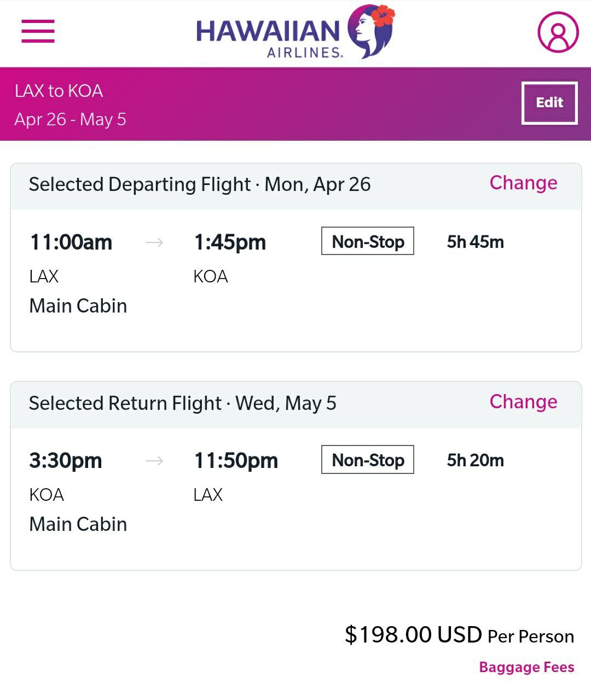Tap the return flight Non-Stop badge

(368, 460)
